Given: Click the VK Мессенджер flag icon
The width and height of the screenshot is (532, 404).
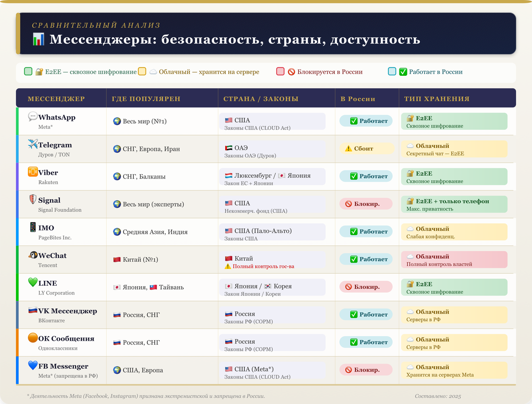Looking at the screenshot, I should point(33,311).
